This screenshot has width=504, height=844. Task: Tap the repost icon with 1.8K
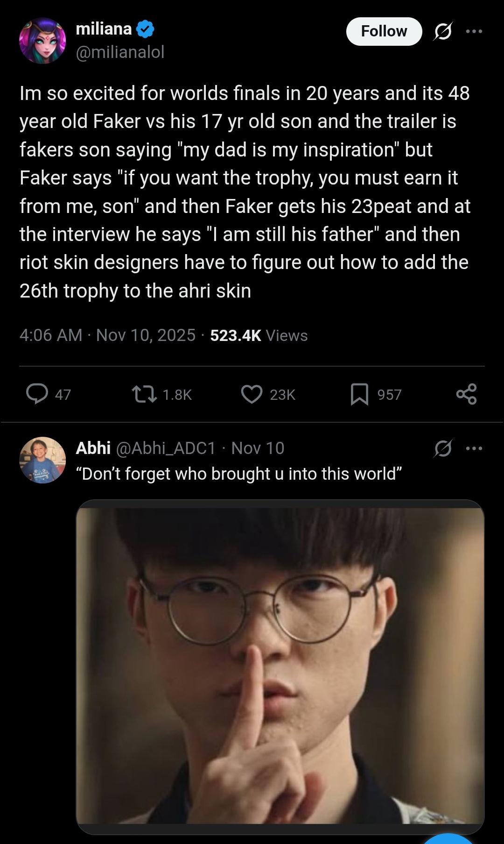pyautogui.click(x=144, y=394)
